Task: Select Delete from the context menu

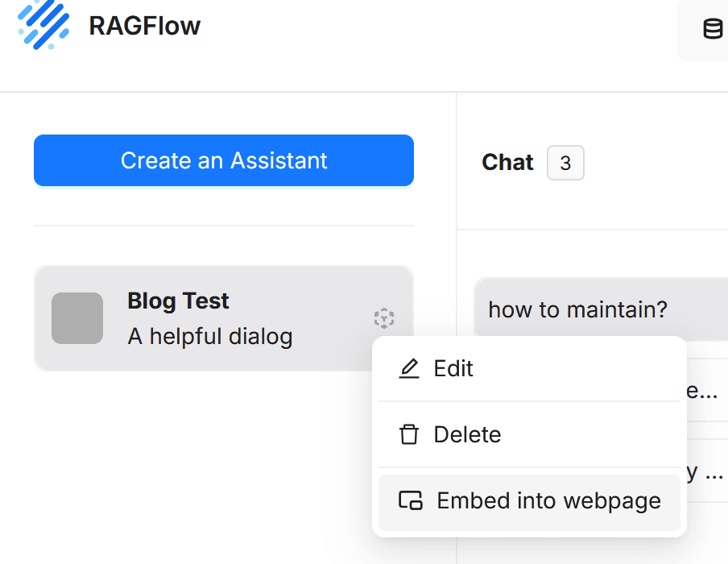Action: (467, 434)
